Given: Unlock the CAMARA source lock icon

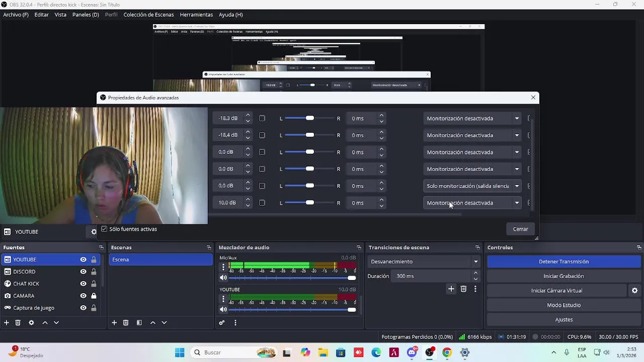Looking at the screenshot, I should pos(94,296).
